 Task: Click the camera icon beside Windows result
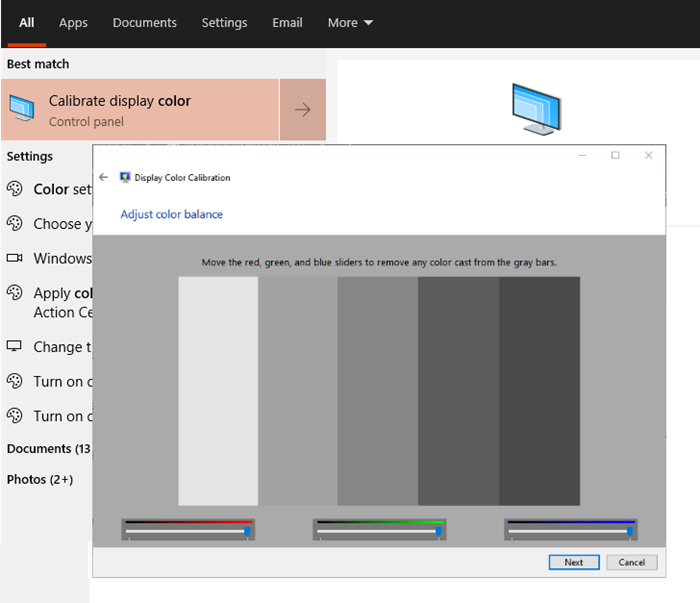14,258
